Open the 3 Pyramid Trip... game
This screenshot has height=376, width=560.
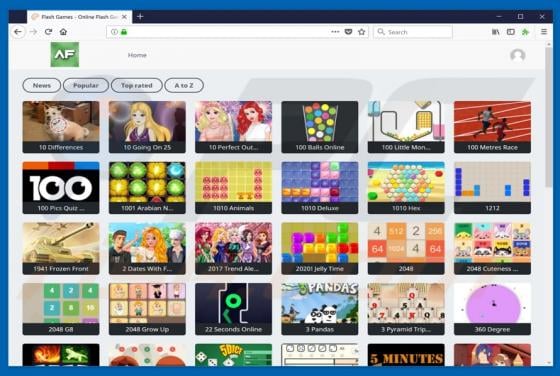tap(406, 309)
